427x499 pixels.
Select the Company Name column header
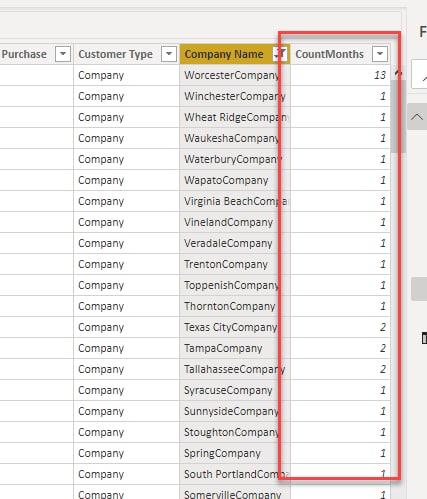click(235, 54)
